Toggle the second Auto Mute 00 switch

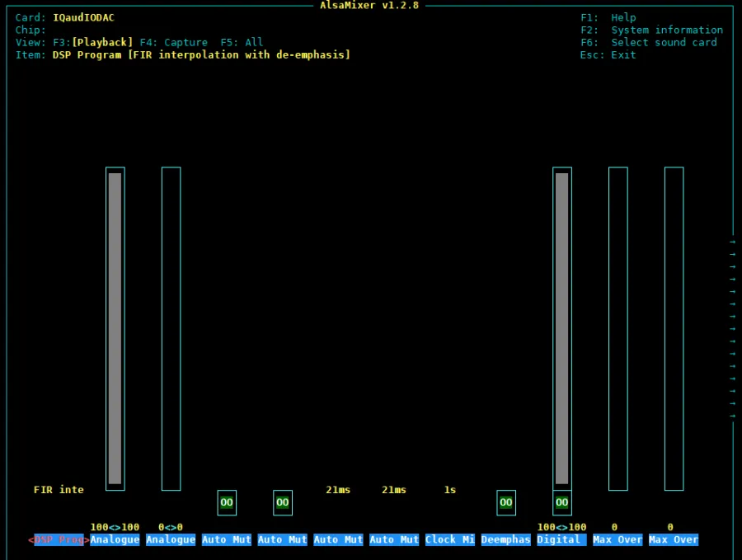pos(283,502)
